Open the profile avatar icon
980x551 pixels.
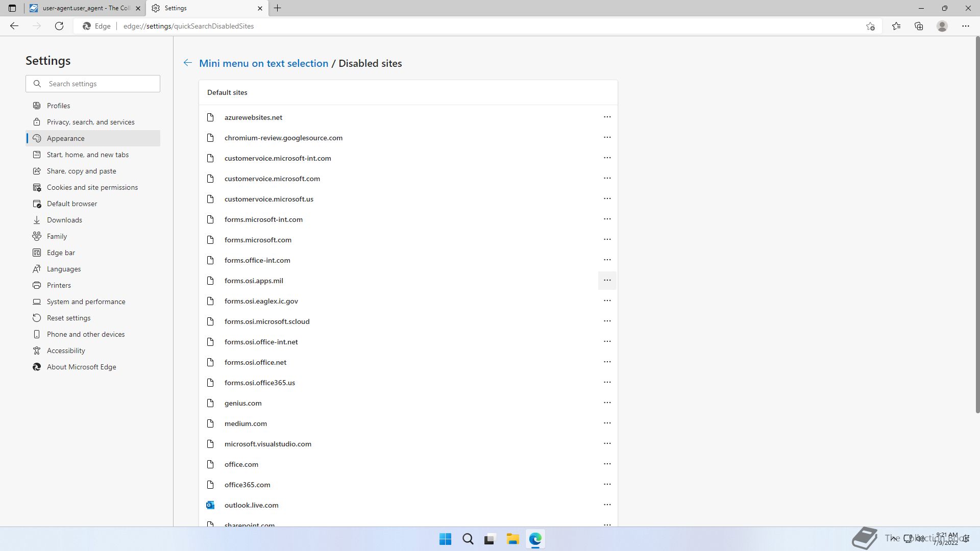pyautogui.click(x=942, y=26)
